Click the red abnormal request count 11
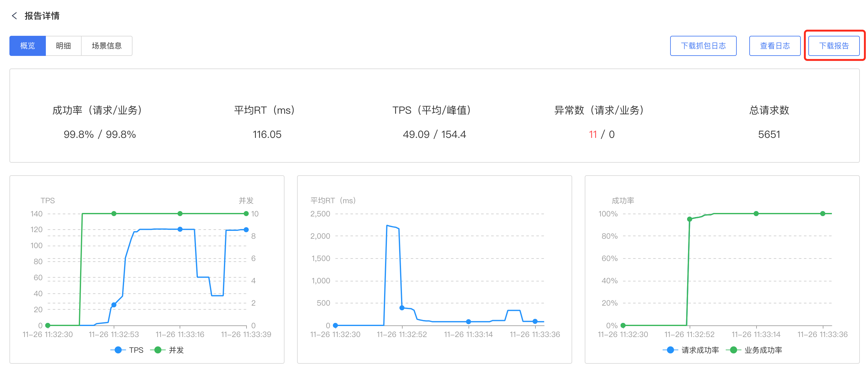This screenshot has height=370, width=868. click(x=593, y=134)
